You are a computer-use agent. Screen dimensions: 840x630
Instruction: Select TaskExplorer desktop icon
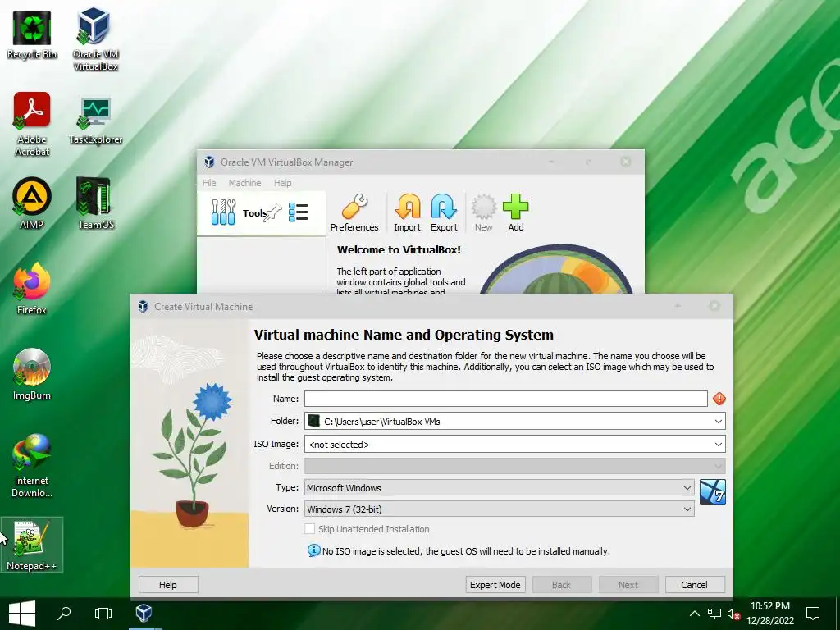[x=95, y=121]
